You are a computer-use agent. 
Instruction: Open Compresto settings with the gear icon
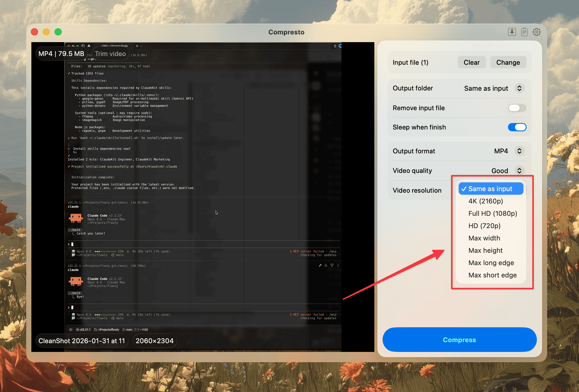[x=537, y=32]
